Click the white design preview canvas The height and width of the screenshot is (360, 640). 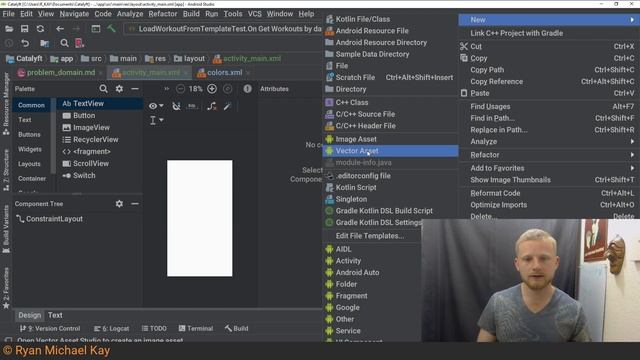point(200,218)
